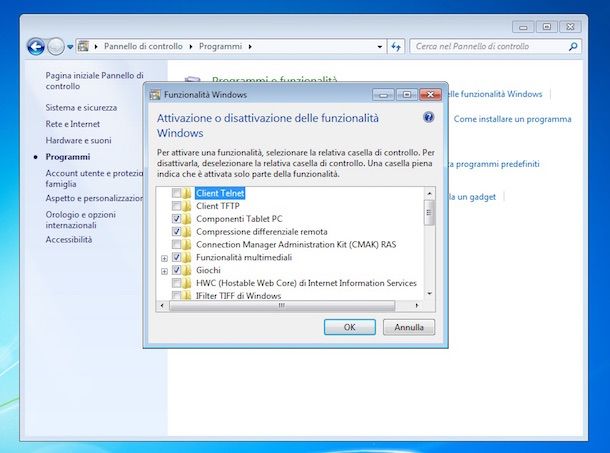The width and height of the screenshot is (610, 453).
Task: Click the gadget link in Control Panel
Action: pos(472,197)
